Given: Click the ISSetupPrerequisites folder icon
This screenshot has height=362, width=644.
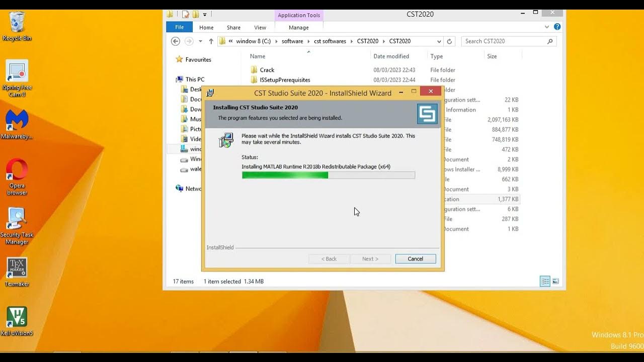Looking at the screenshot, I should click(x=254, y=80).
